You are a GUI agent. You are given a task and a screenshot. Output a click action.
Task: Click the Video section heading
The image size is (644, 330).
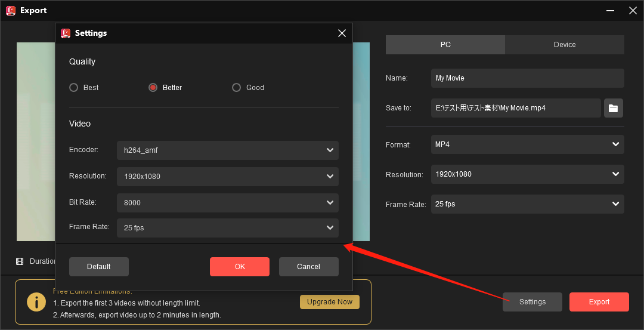click(80, 124)
